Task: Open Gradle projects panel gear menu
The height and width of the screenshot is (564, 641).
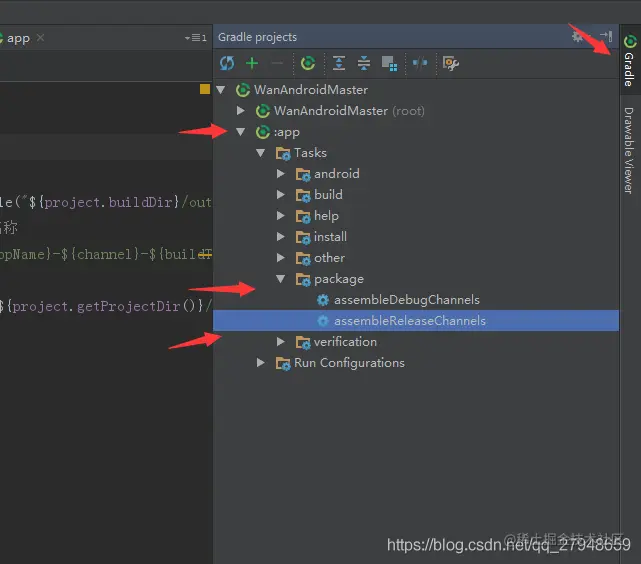Action: [x=577, y=36]
